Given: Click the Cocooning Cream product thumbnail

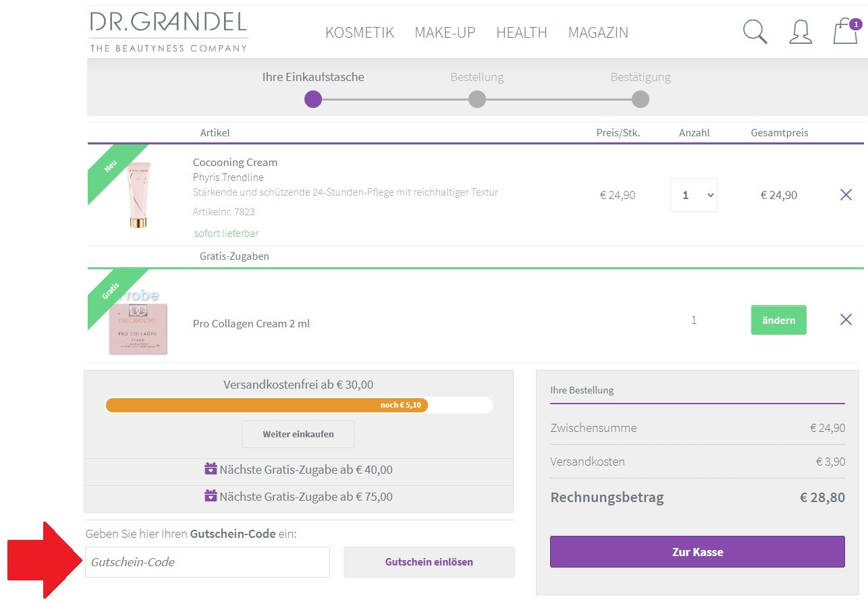Looking at the screenshot, I should tap(138, 196).
